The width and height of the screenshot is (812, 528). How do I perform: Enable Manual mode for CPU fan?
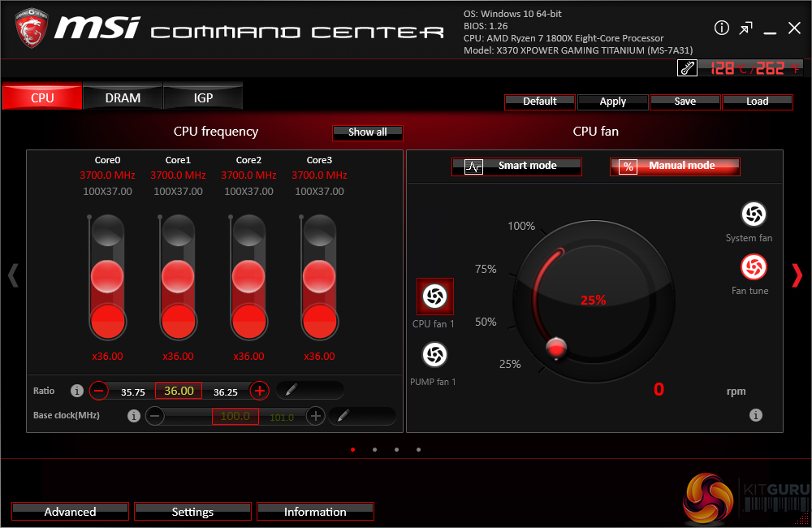pyautogui.click(x=675, y=167)
